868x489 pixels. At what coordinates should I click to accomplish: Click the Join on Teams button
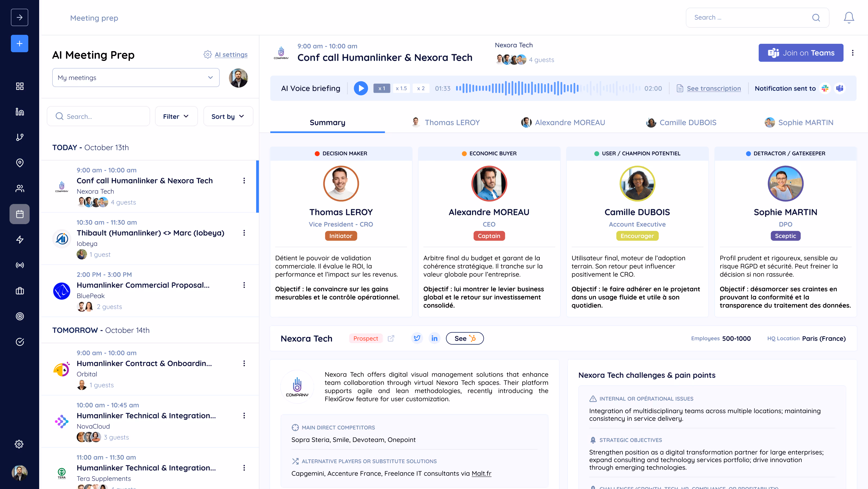tap(801, 53)
